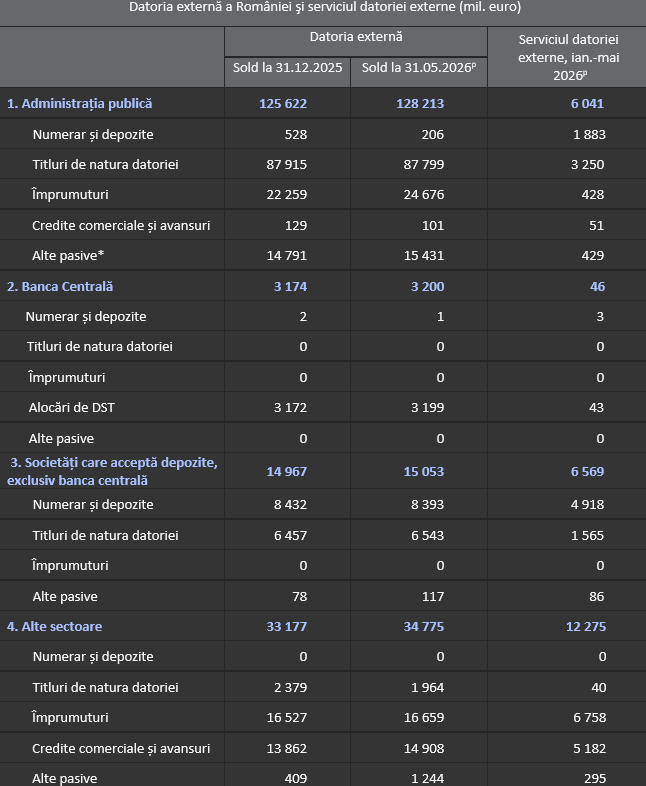646x786 pixels.
Task: Select the 'Sold la 31.05.2026' column header
Action: [418, 68]
